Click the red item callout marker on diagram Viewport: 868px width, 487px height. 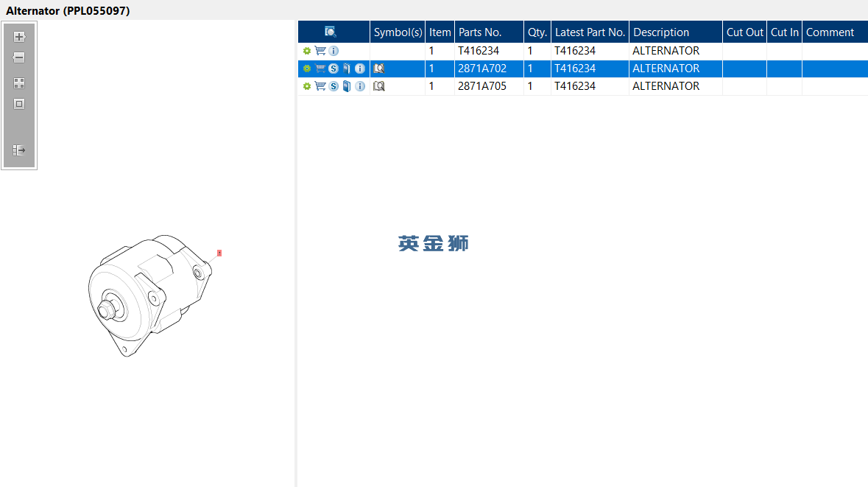(x=219, y=253)
